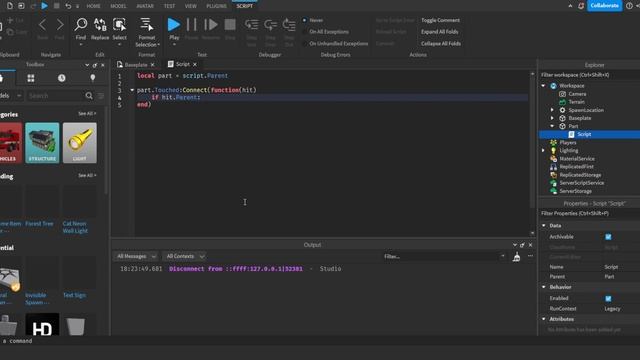The height and width of the screenshot is (360, 640).
Task: Click the Toolbox search magnifier icon
Action: click(x=89, y=96)
